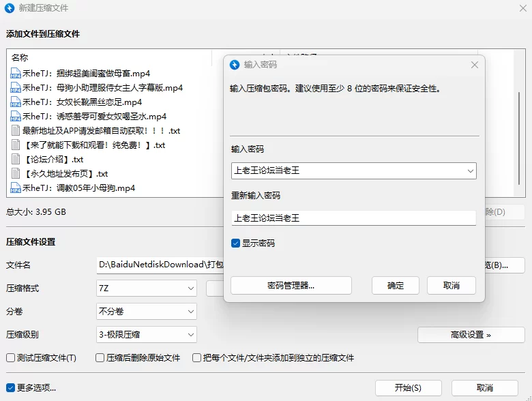
Task: Click the Bandizip logo in the 新建压缩文件 title bar
Action: pyautogui.click(x=10, y=8)
